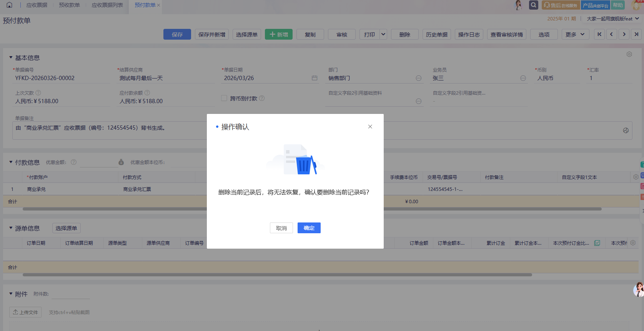
Task: Confirm deletion with the 确定 button
Action: tap(309, 228)
